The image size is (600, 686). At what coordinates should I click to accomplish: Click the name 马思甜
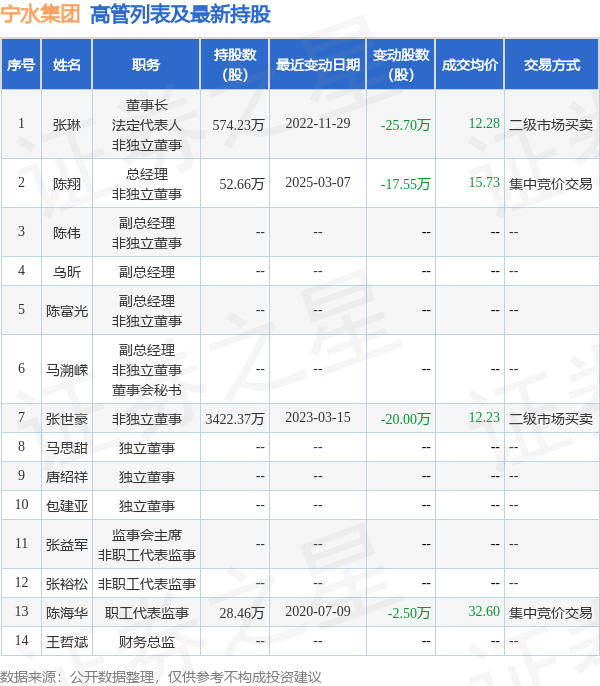tap(67, 448)
